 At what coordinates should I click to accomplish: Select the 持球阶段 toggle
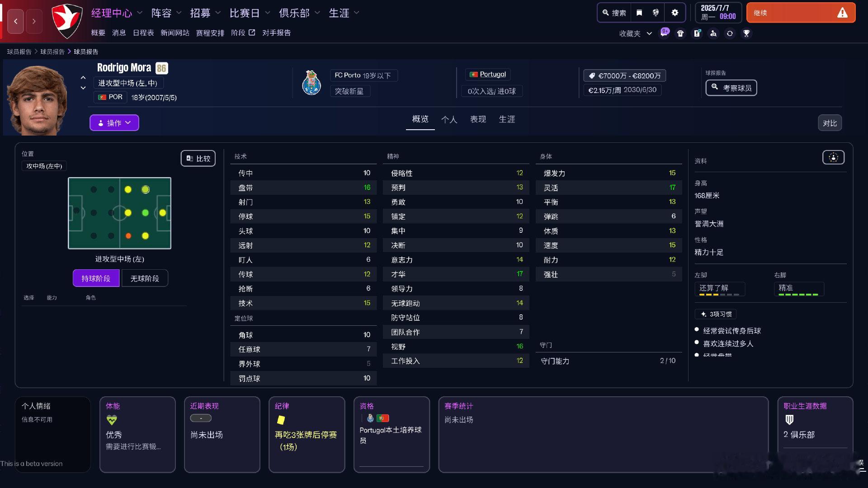96,278
